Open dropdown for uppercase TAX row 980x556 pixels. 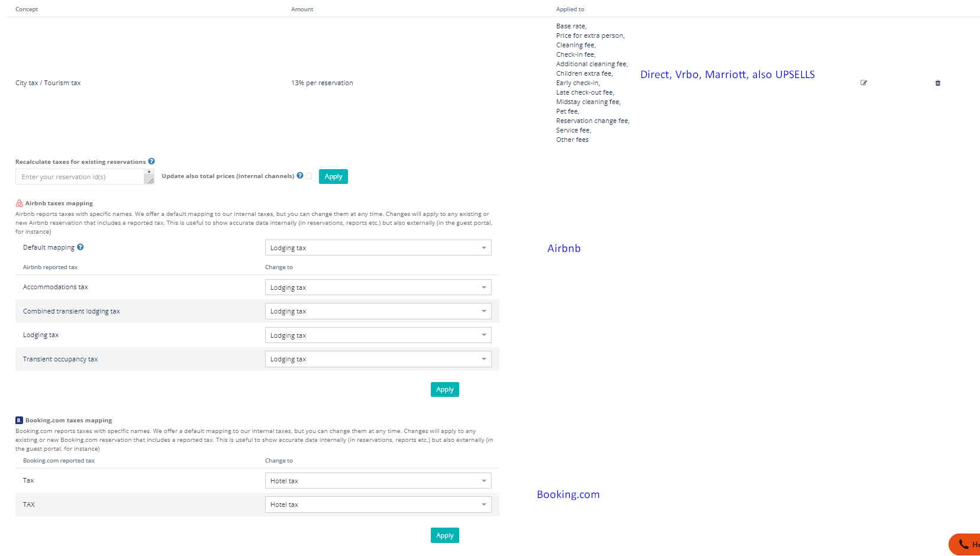click(378, 505)
